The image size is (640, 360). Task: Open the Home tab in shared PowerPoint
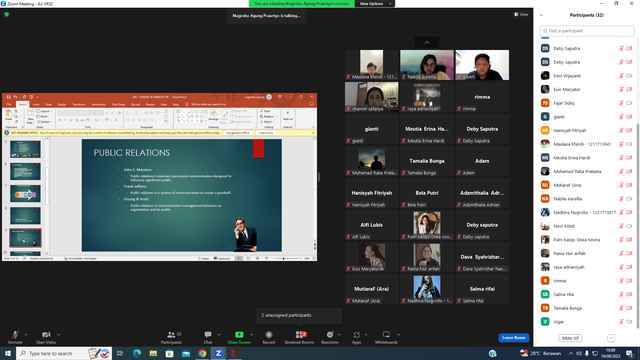[x=22, y=104]
